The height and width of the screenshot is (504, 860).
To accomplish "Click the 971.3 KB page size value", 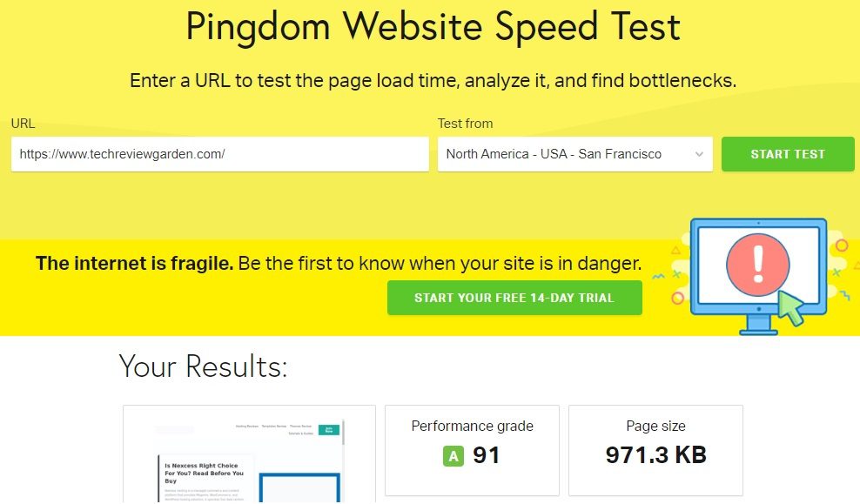I will point(656,455).
